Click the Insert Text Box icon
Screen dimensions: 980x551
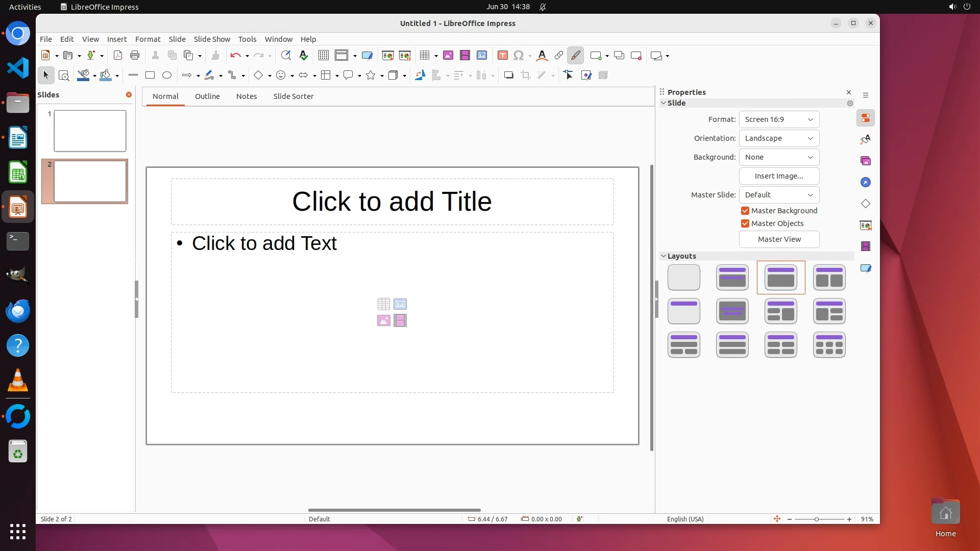(x=502, y=56)
